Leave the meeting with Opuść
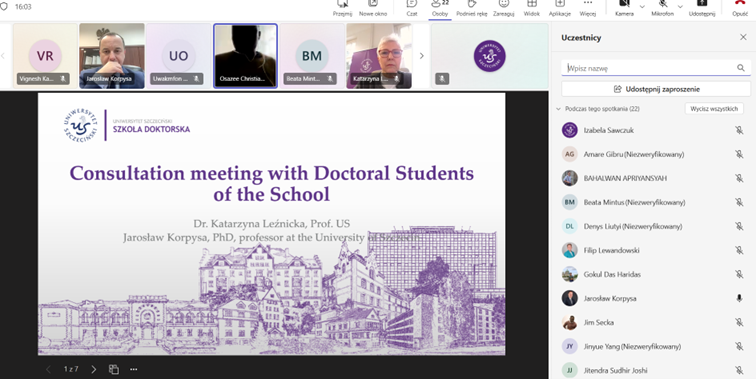This screenshot has width=756, height=379. [x=740, y=8]
